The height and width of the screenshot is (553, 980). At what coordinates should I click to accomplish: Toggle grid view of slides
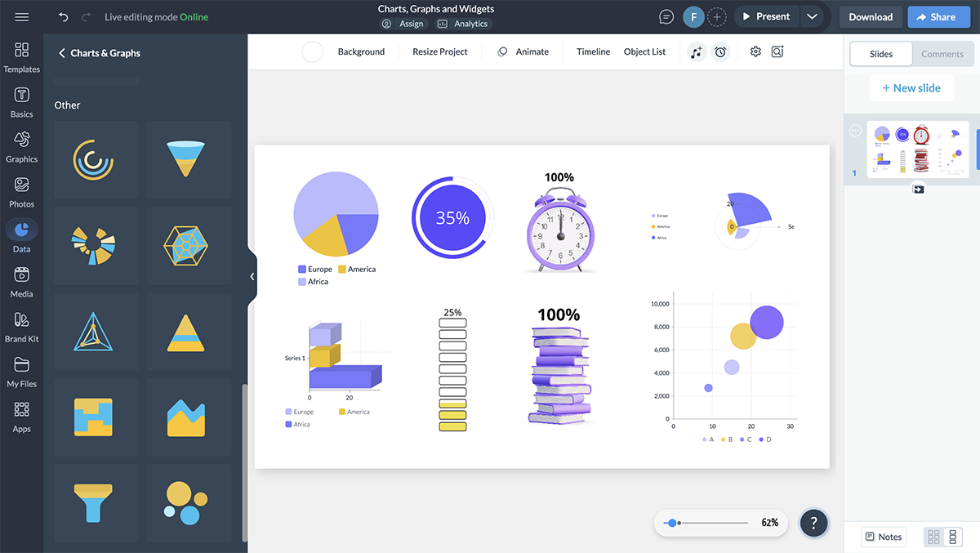(x=933, y=537)
